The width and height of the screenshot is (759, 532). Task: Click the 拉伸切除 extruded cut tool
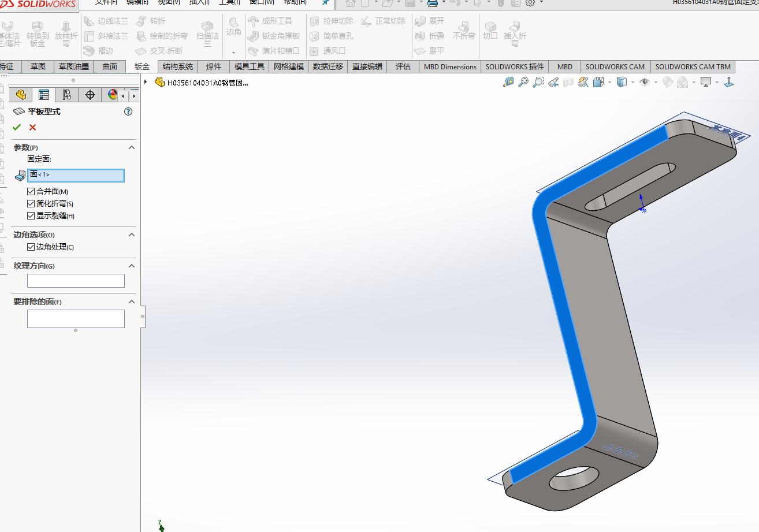[332, 21]
